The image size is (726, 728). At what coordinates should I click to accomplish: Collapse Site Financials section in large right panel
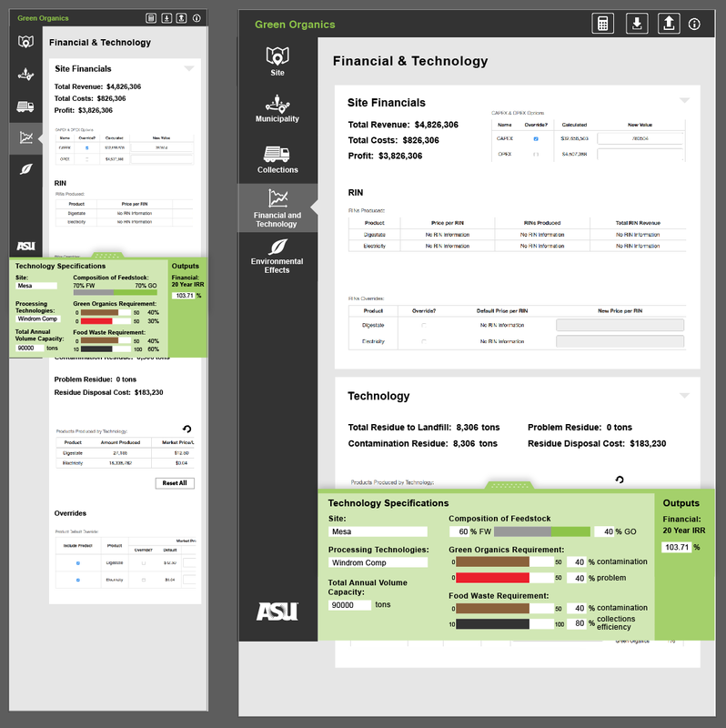tap(684, 100)
